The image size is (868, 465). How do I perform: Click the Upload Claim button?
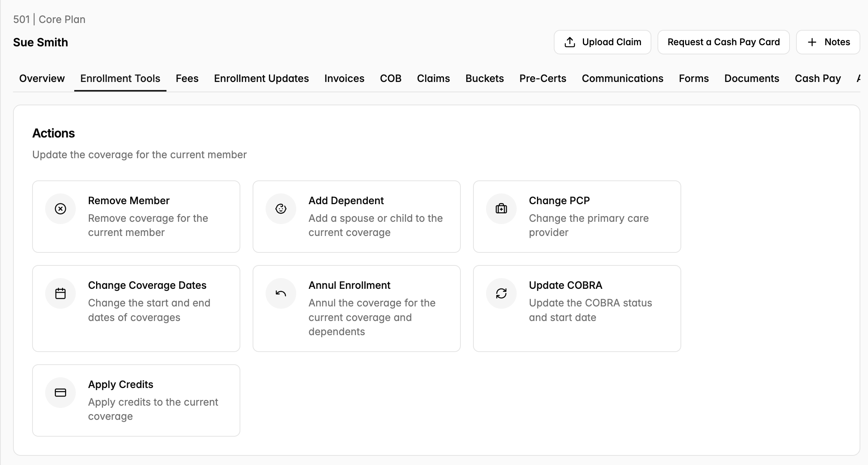pos(602,42)
